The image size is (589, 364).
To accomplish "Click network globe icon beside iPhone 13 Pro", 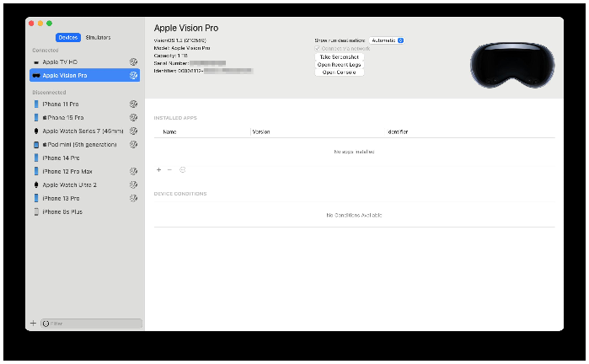I will [x=133, y=198].
